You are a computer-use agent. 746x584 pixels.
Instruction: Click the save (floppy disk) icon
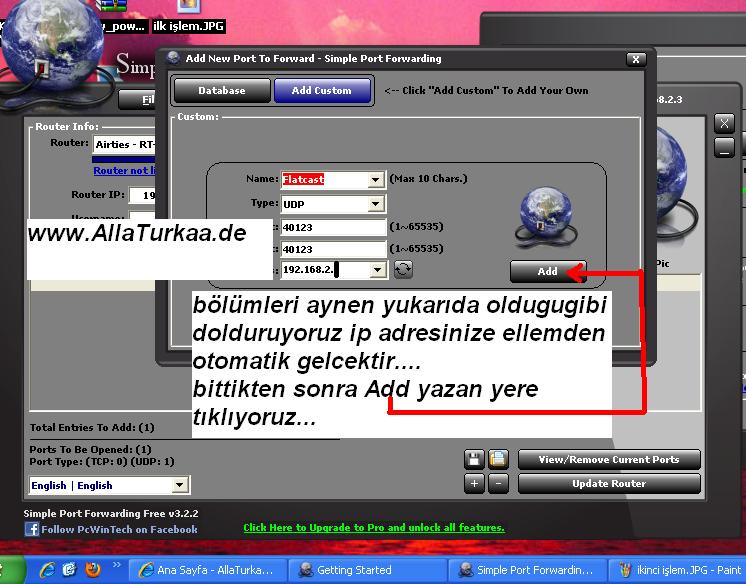tap(475, 459)
